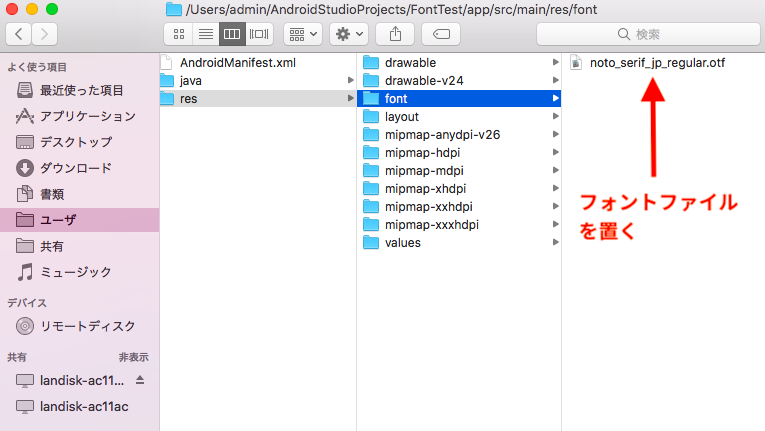Viewport: 765px width, 431px height.
Task: Select the landisk-ac11ac shared server
Action: pyautogui.click(x=80, y=406)
